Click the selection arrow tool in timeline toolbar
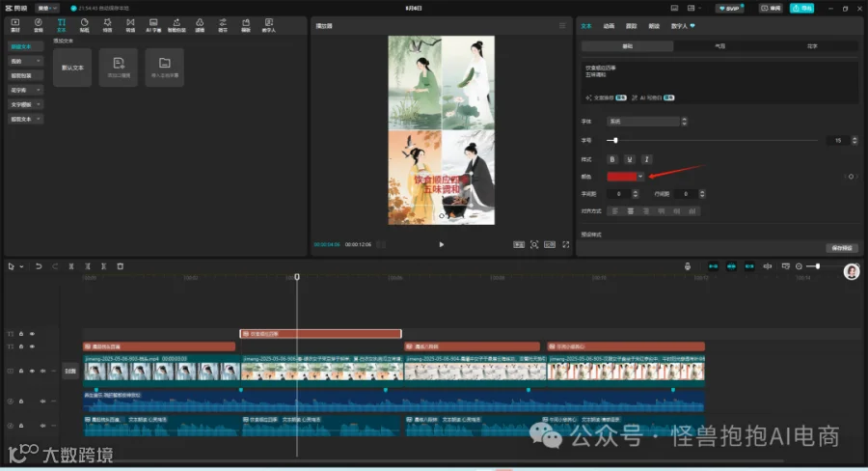This screenshot has height=471, width=868. click(x=11, y=266)
